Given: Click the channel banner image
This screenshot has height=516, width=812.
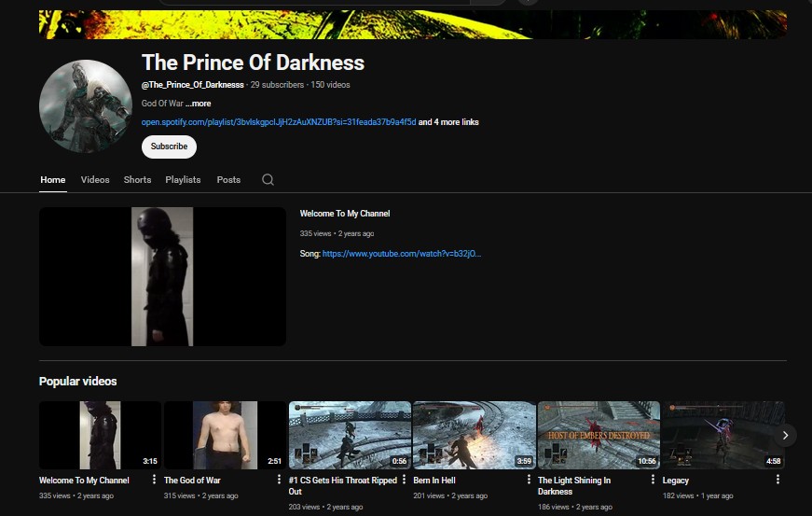Looking at the screenshot, I should (x=413, y=24).
